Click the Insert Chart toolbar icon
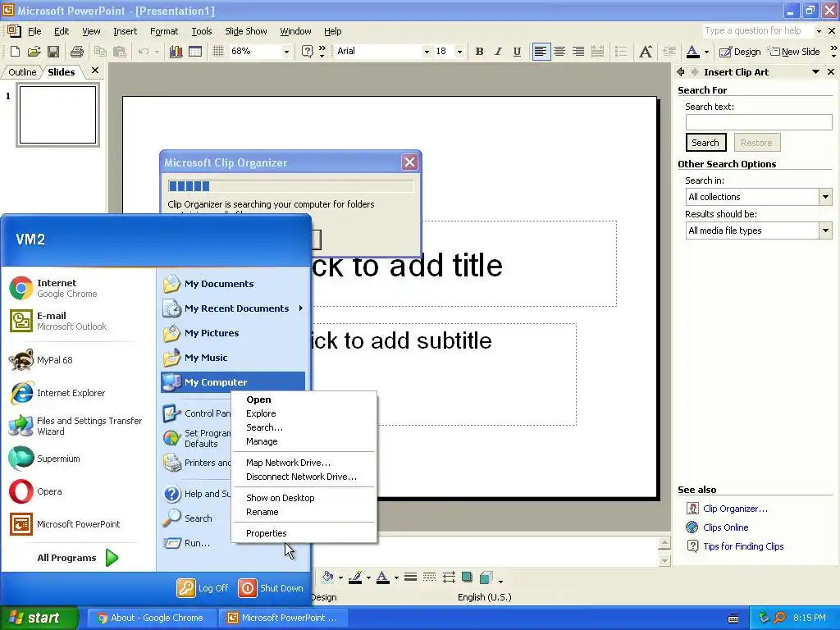 176,52
